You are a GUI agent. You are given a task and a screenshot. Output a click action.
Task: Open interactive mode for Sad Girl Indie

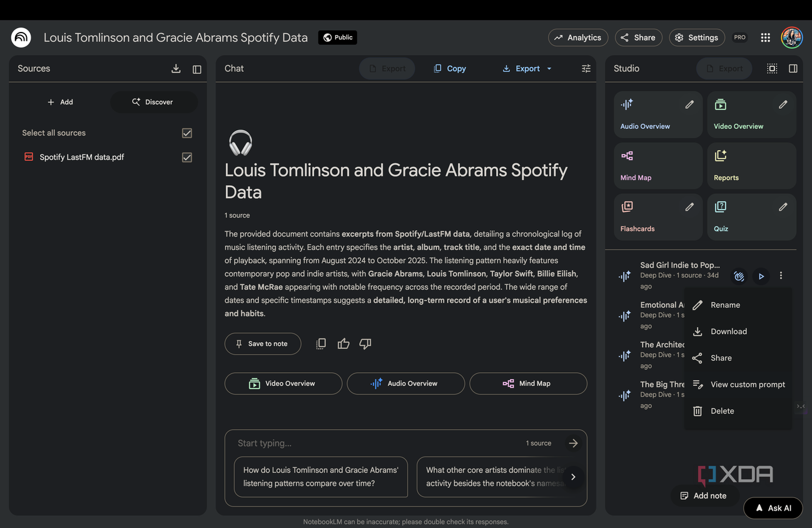click(x=739, y=276)
